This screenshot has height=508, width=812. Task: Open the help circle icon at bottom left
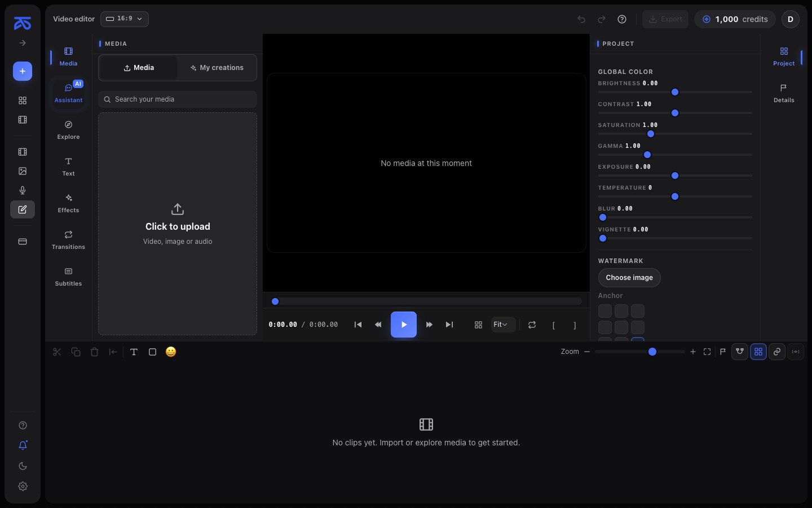tap(23, 426)
